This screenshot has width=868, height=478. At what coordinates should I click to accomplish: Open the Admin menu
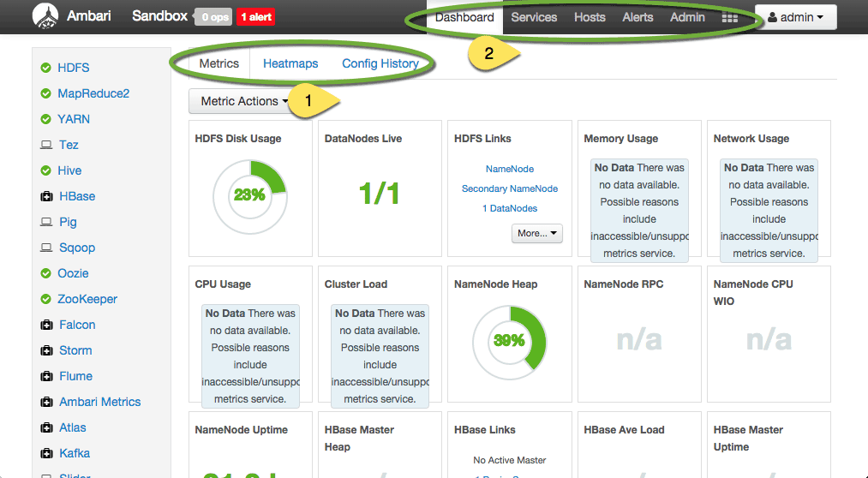[x=687, y=17]
